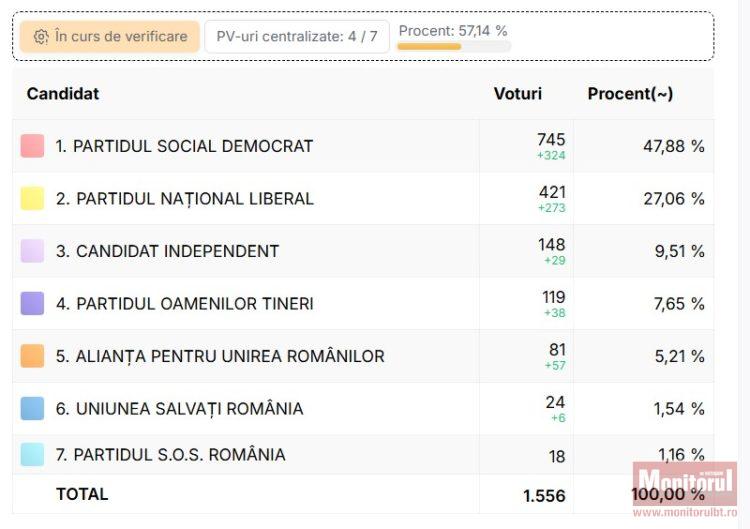Click the purple swatch for Partidul Oamenilor Tineri
This screenshot has width=750, height=529.
[32, 303]
